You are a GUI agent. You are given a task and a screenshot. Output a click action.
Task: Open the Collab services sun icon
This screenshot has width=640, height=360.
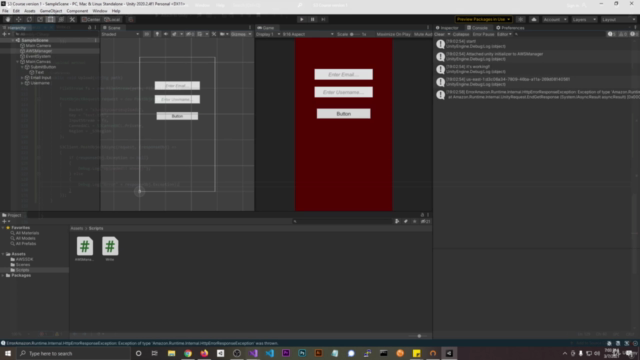[x=520, y=19]
